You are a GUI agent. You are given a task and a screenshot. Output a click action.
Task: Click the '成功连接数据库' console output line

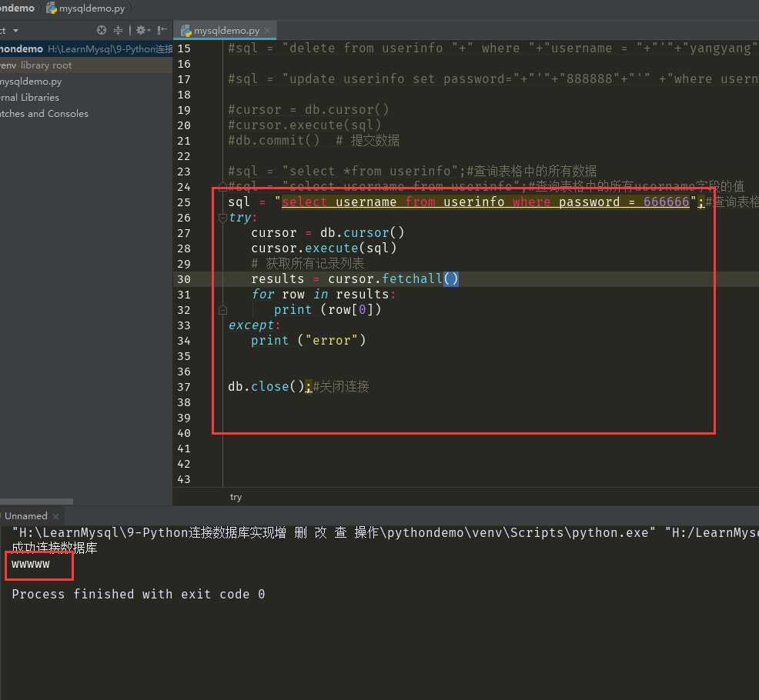55,548
